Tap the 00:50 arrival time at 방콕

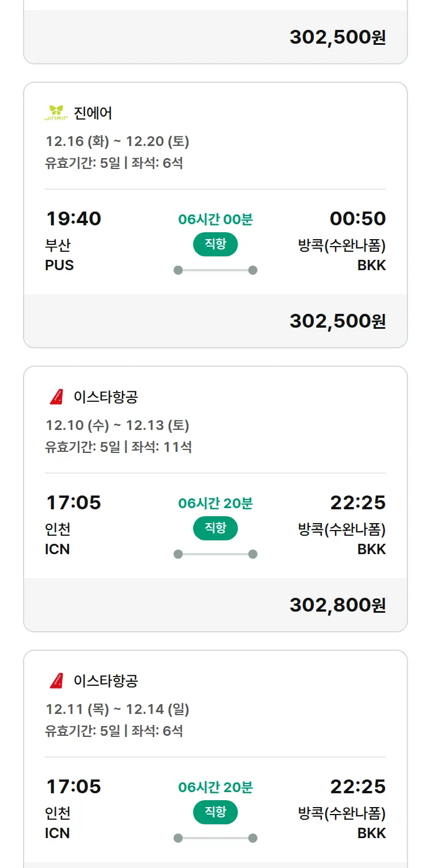[357, 218]
